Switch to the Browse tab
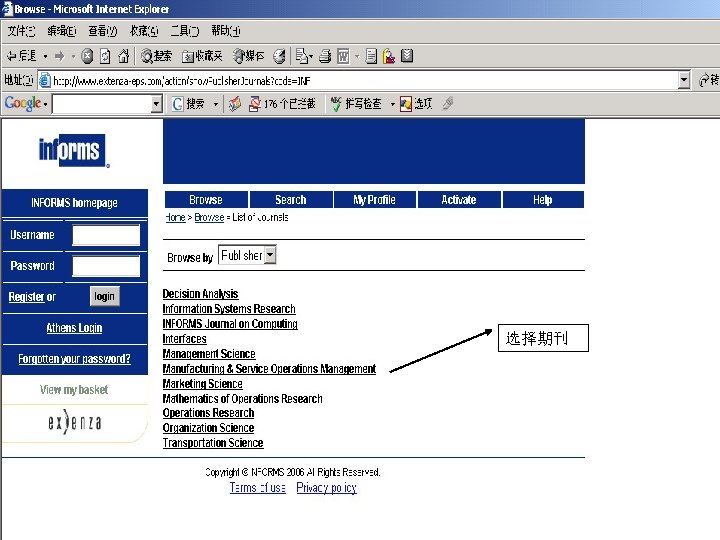720x540 pixels. pyautogui.click(x=206, y=200)
